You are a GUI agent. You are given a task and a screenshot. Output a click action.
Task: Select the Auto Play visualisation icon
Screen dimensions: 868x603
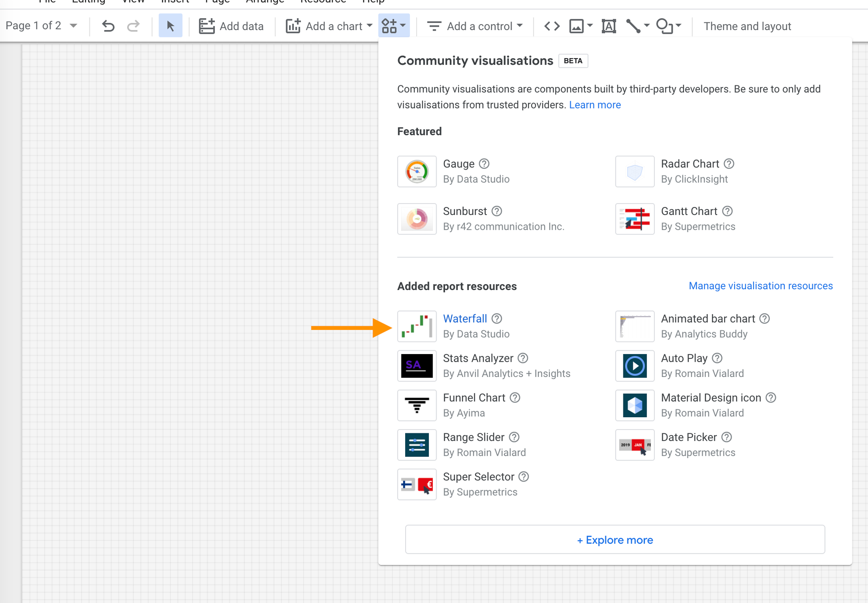click(634, 366)
